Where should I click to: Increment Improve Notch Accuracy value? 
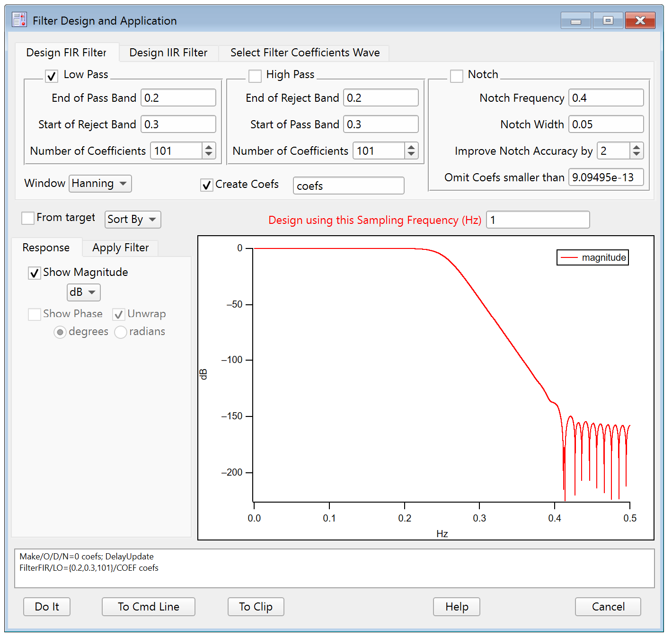(637, 147)
